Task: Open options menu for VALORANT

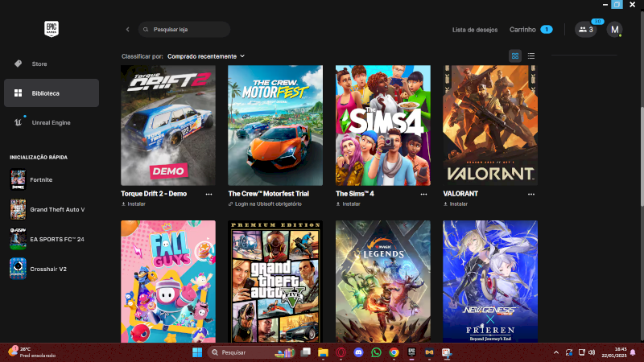Action: [x=531, y=194]
